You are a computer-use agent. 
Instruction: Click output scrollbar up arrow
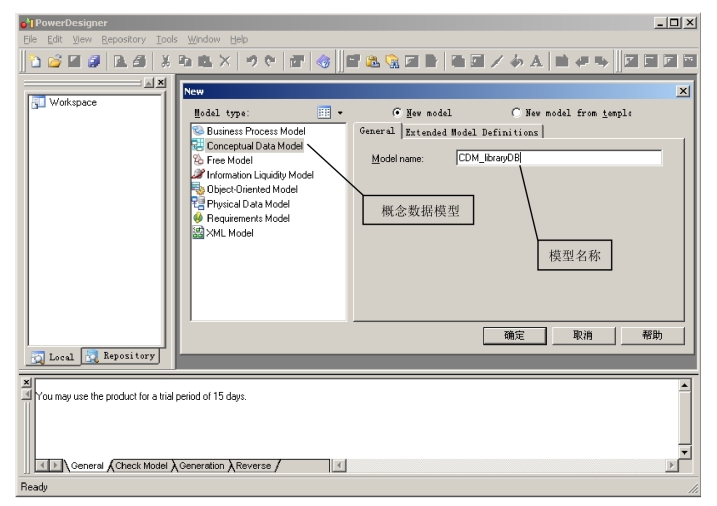coord(684,385)
